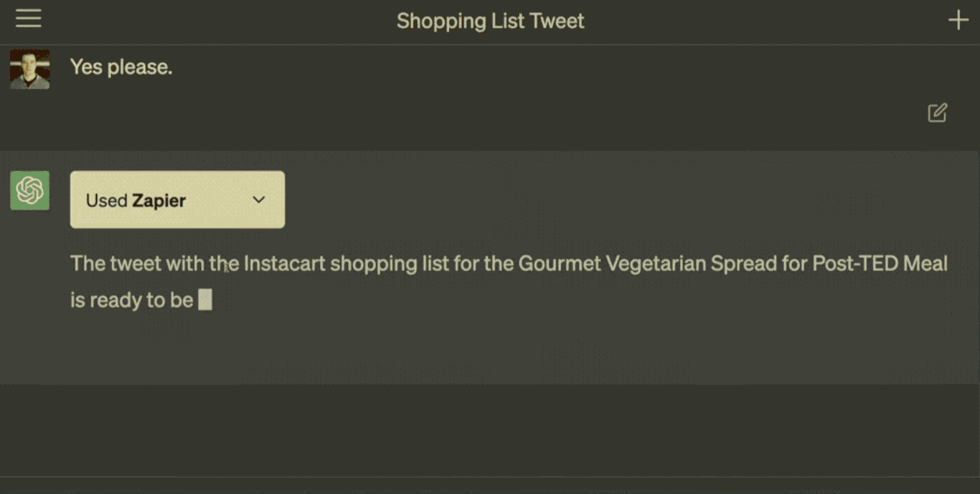Open the Used Zapier plugin details box
This screenshot has height=494, width=980.
coord(177,199)
